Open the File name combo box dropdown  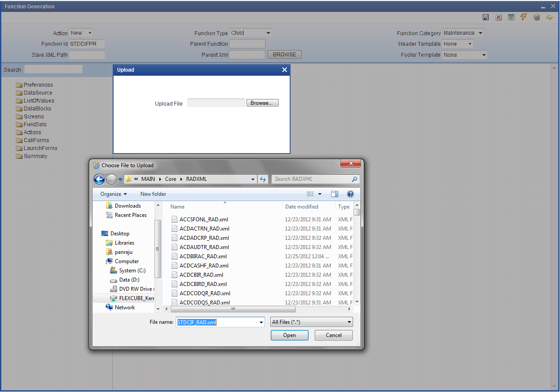(261, 322)
